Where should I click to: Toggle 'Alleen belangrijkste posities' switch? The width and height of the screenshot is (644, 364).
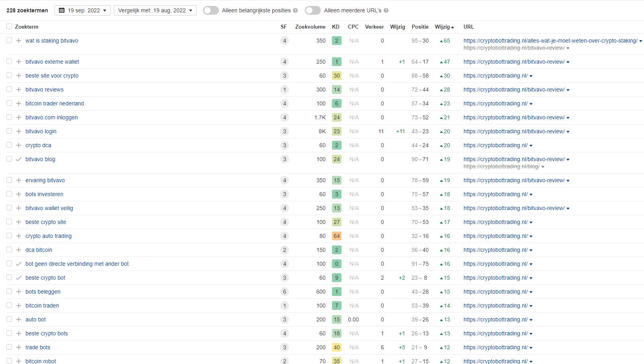pos(211,10)
